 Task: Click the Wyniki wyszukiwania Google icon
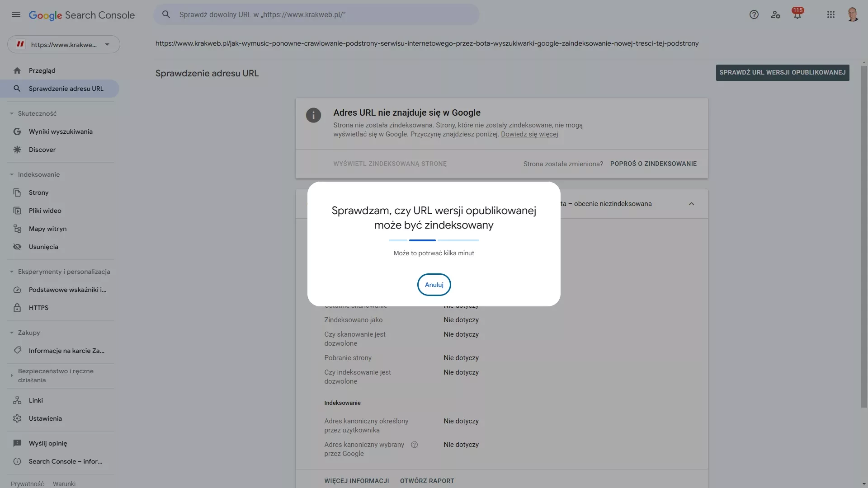17,131
